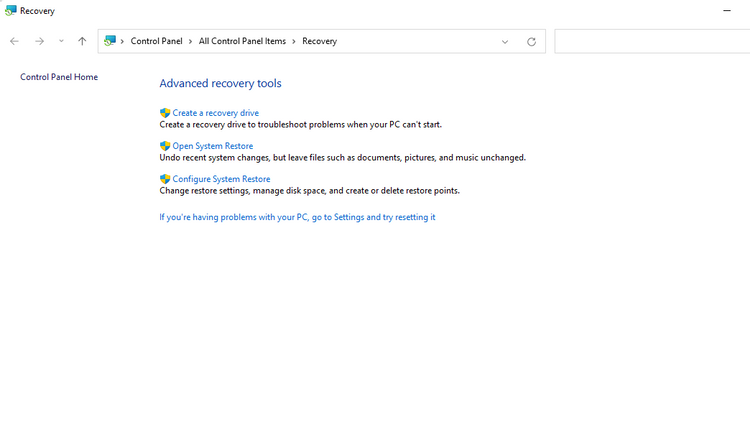Minimize the Recovery window
Screen dimensions: 750x448
point(727,11)
